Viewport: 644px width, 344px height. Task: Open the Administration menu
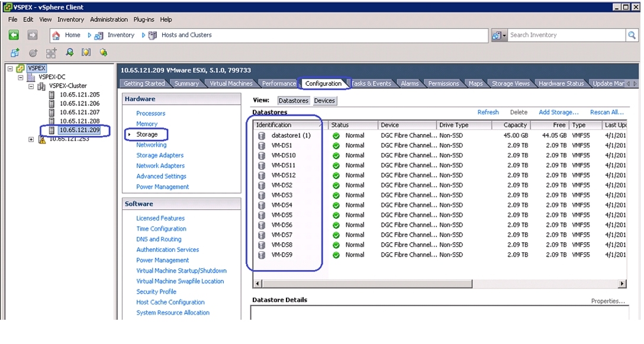tap(109, 20)
